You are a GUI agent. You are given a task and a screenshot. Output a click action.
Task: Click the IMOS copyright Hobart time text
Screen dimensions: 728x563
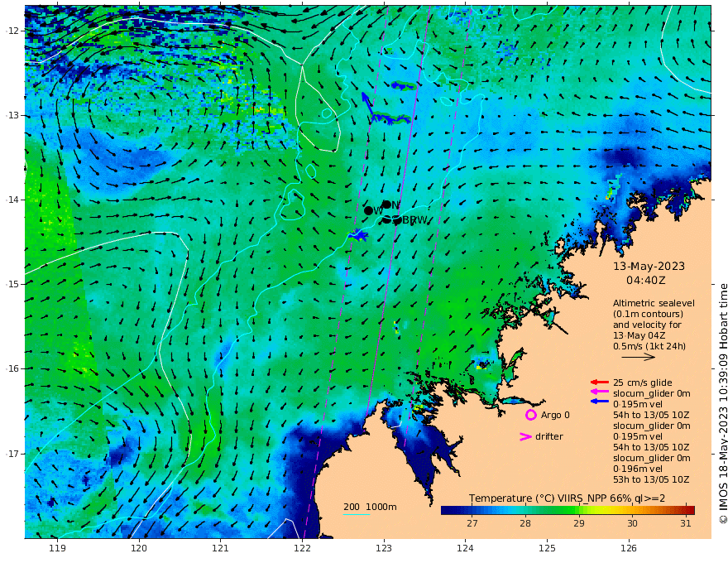723,404
